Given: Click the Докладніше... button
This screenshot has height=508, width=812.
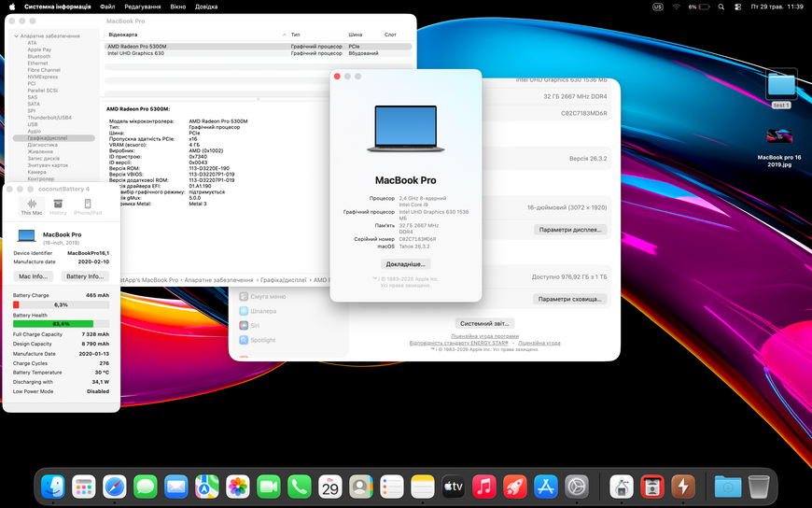Looking at the screenshot, I should (x=405, y=264).
